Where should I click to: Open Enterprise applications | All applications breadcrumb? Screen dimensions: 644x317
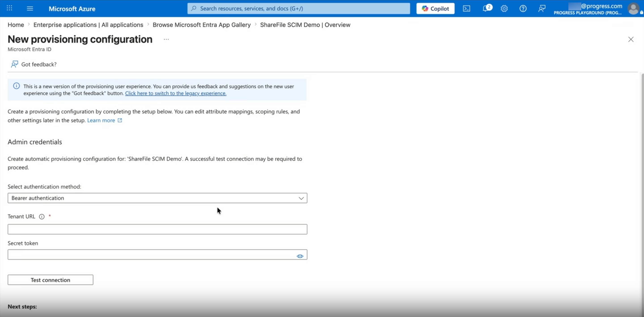click(88, 25)
